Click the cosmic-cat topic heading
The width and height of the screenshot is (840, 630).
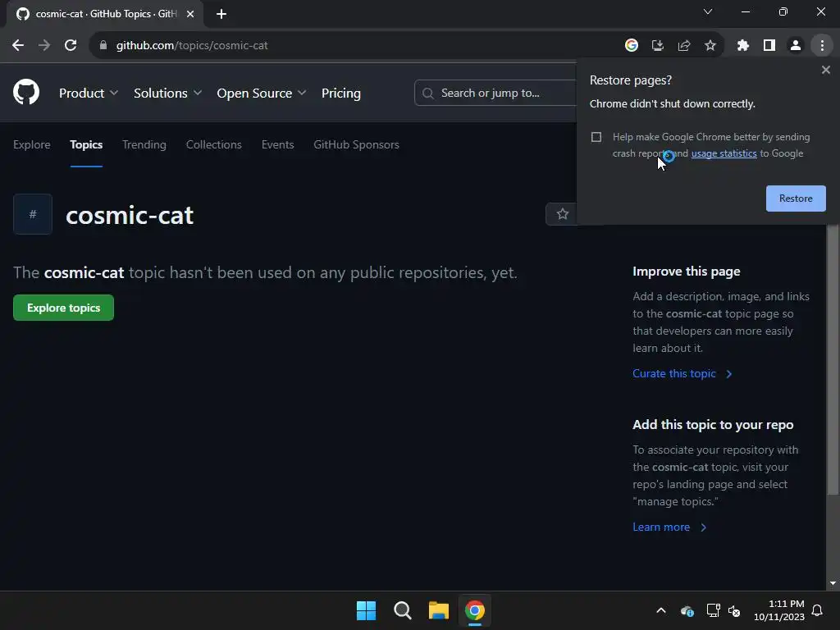click(129, 216)
